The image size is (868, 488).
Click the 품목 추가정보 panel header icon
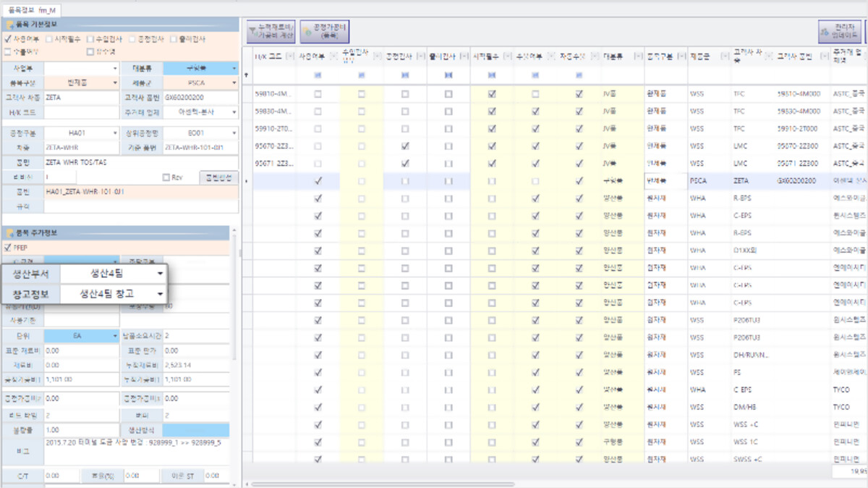coord(9,232)
